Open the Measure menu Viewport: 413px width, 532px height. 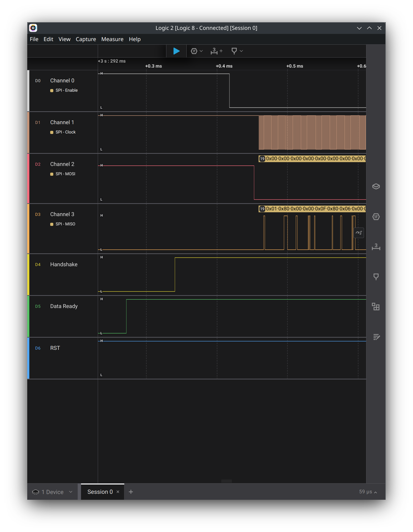tap(112, 39)
